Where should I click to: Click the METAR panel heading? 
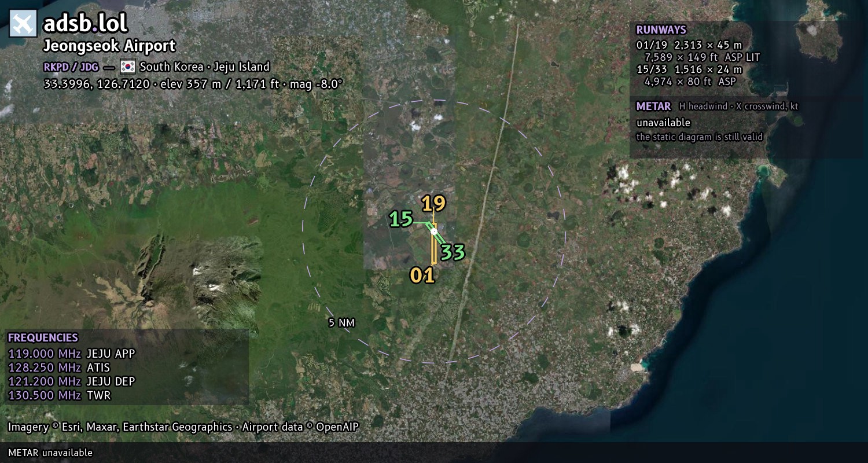[653, 106]
